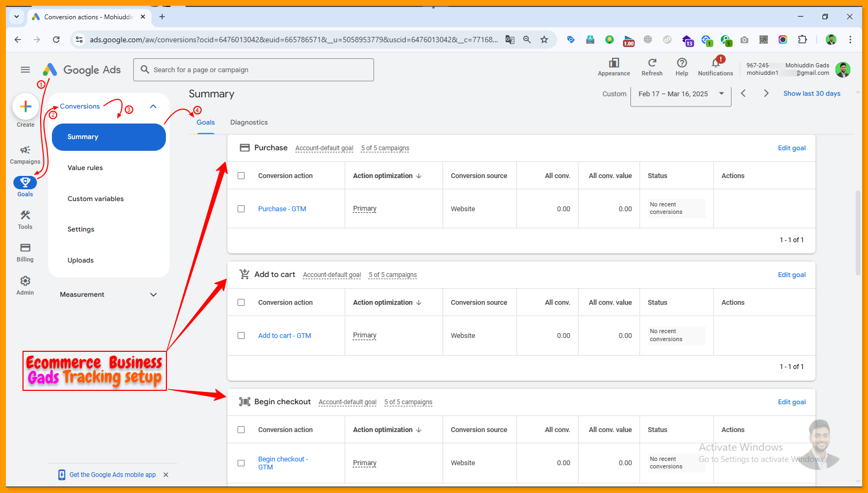Click Show last 30 days link
Viewport: 868px width, 493px height.
811,94
